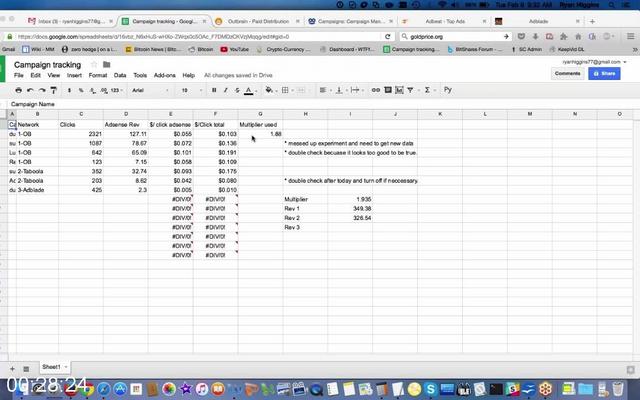Redo the action using toolbar arrow
640x400 pixels.
coord(42,90)
